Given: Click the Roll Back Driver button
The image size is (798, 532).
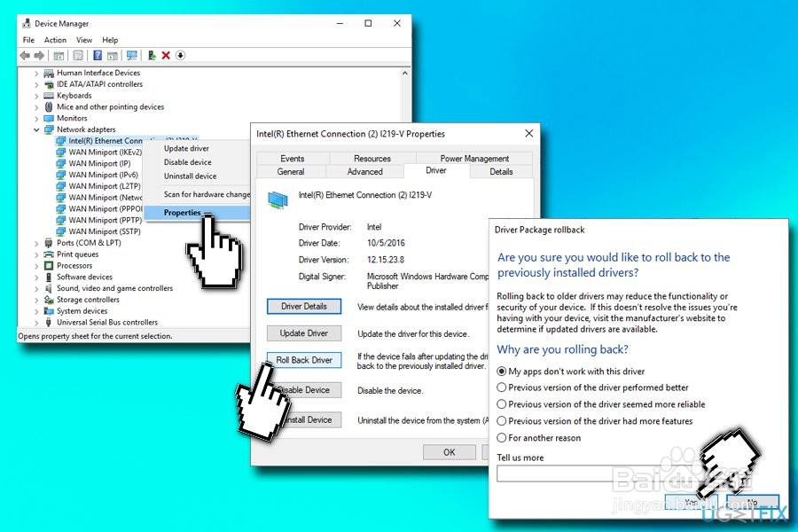Looking at the screenshot, I should click(304, 360).
